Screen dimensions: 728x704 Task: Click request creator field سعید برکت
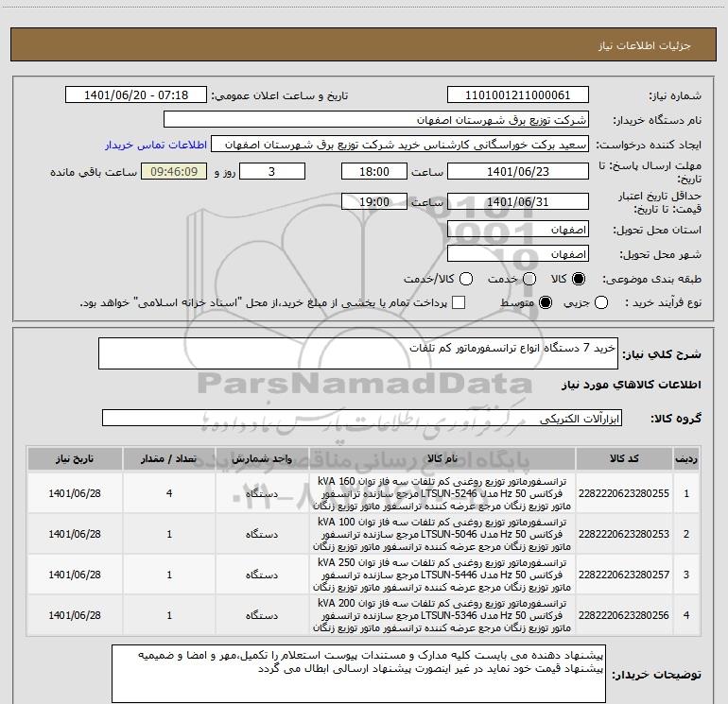400,145
